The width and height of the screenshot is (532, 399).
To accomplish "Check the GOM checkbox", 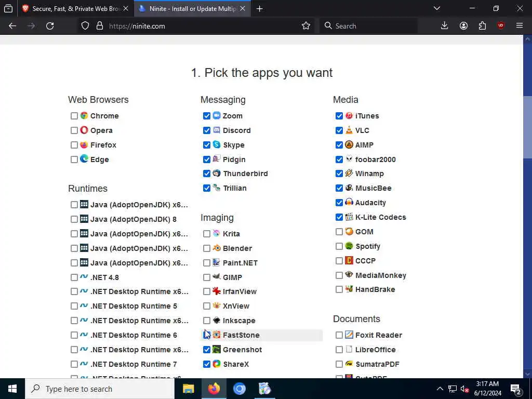I will click(339, 232).
